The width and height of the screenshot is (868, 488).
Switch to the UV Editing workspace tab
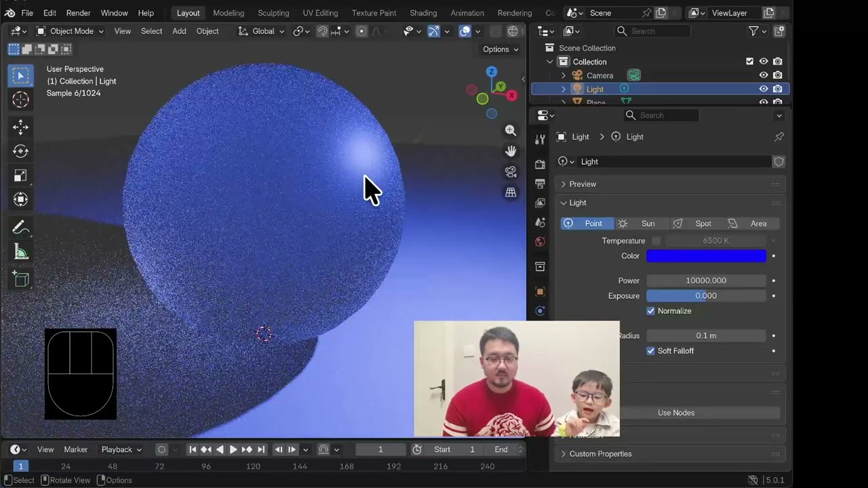[x=320, y=13]
